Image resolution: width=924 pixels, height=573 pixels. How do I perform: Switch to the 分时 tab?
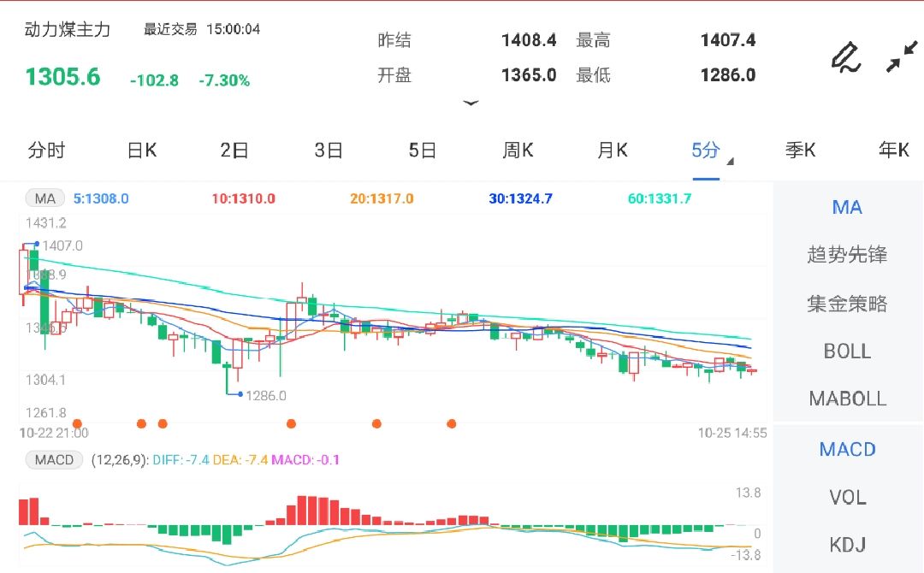click(46, 151)
